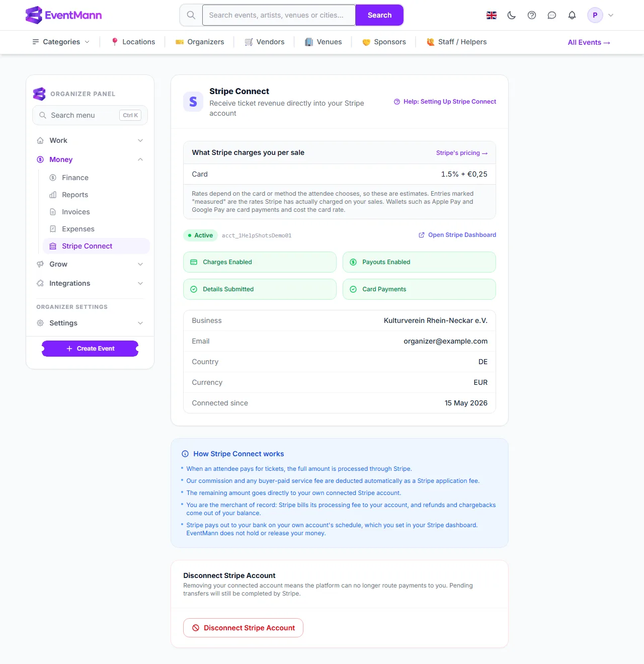This screenshot has height=664, width=644.
Task: Focus the Search menu field in sidebar
Action: tap(90, 115)
